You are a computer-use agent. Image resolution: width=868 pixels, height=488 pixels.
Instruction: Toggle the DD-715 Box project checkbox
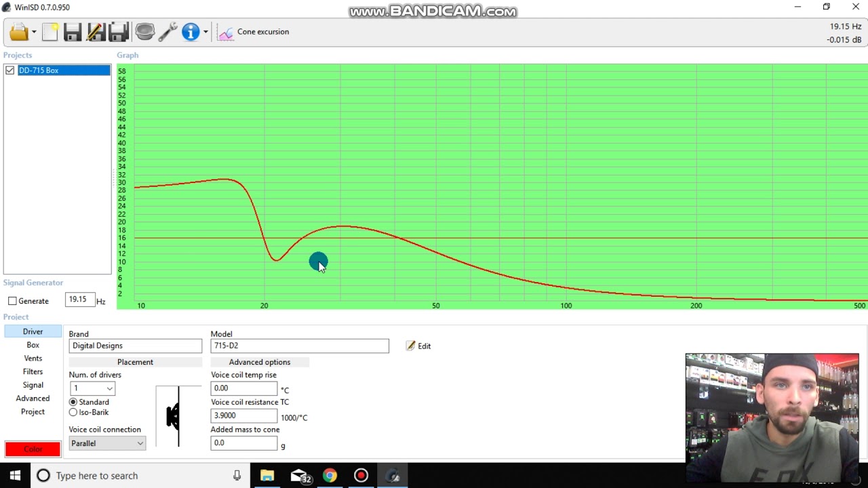click(x=10, y=70)
